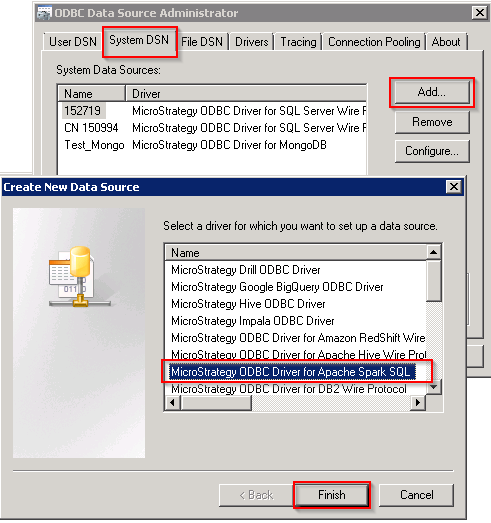Click the driver list scroll-up arrow
Screen dimensions: 491x523
tap(434, 252)
